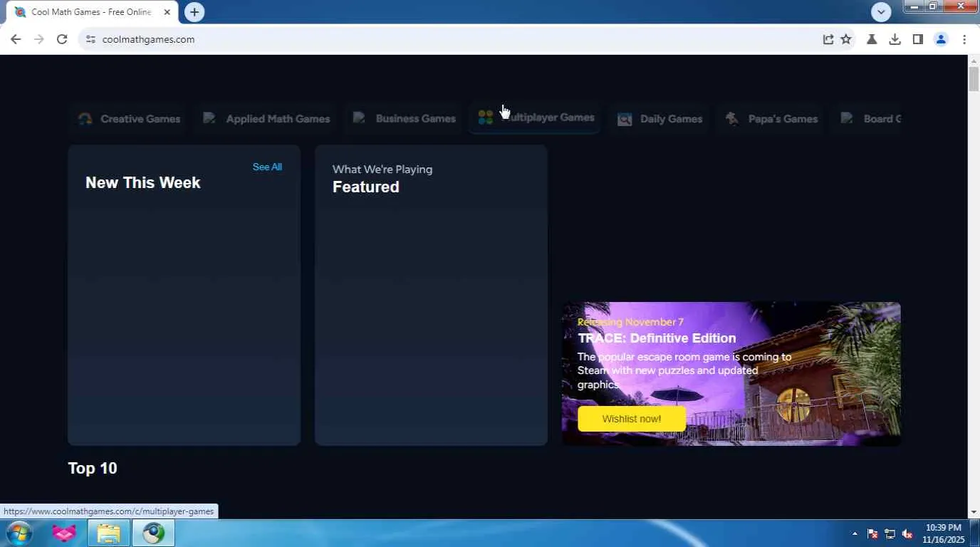The width and height of the screenshot is (980, 547).
Task: Click the Wishlist now! button
Action: pyautogui.click(x=632, y=419)
